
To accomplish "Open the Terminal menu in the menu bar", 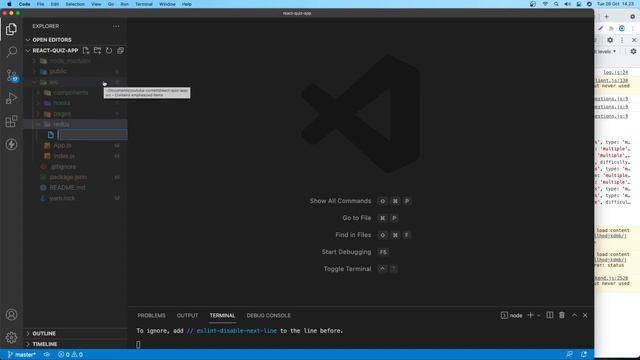I will [144, 4].
